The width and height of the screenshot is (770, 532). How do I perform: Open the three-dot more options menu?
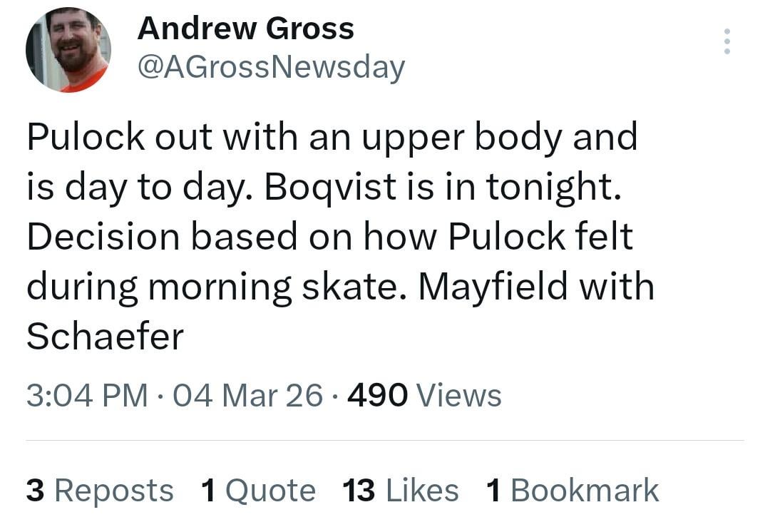727,41
